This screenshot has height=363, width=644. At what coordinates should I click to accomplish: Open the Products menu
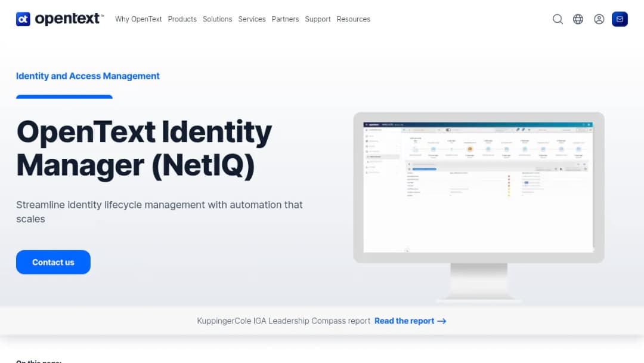[x=182, y=19]
